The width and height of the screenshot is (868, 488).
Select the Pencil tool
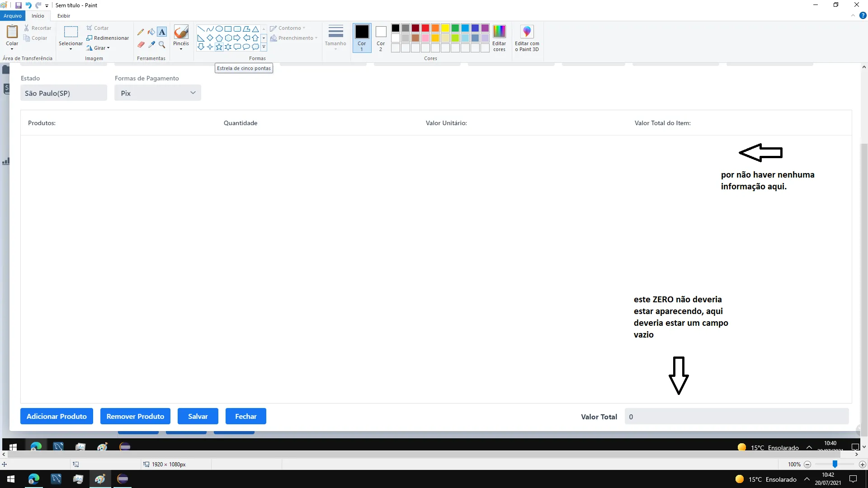point(141,32)
